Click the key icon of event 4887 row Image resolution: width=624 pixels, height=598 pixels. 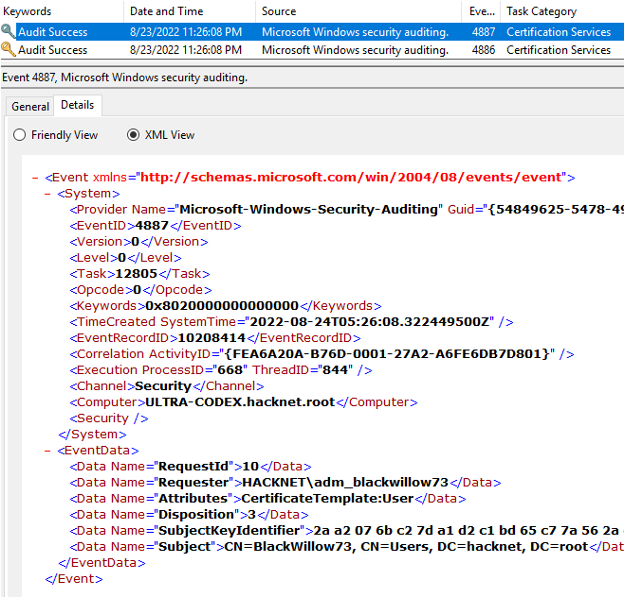pos(8,32)
